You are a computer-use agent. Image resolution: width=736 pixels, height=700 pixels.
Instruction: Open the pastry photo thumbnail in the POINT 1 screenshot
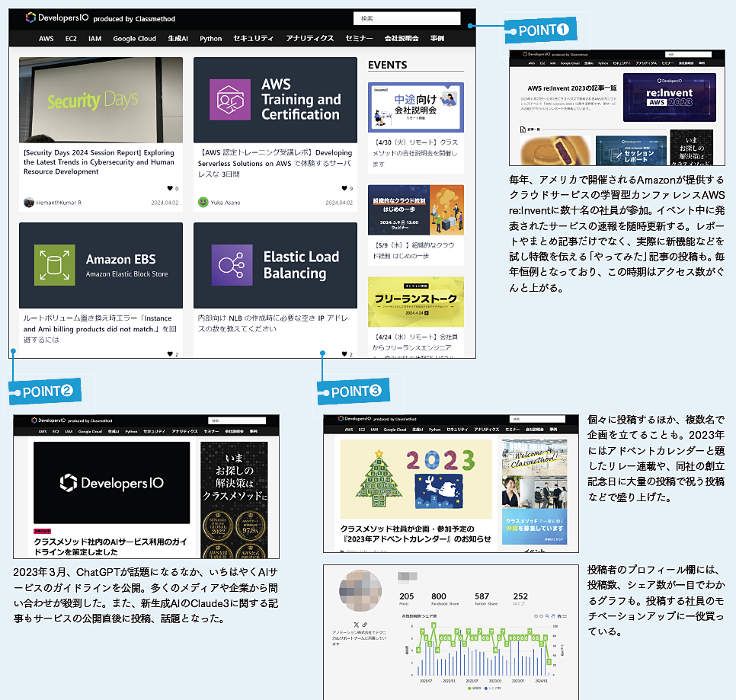click(x=555, y=151)
